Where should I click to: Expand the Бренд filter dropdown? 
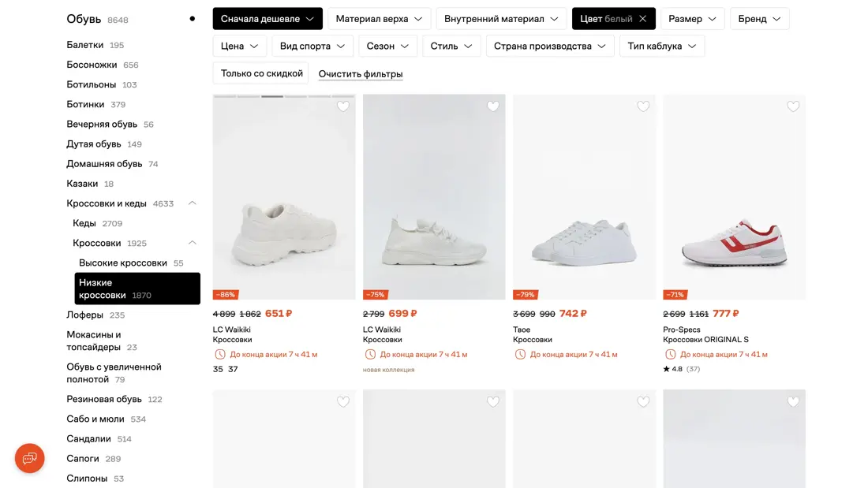tap(759, 19)
